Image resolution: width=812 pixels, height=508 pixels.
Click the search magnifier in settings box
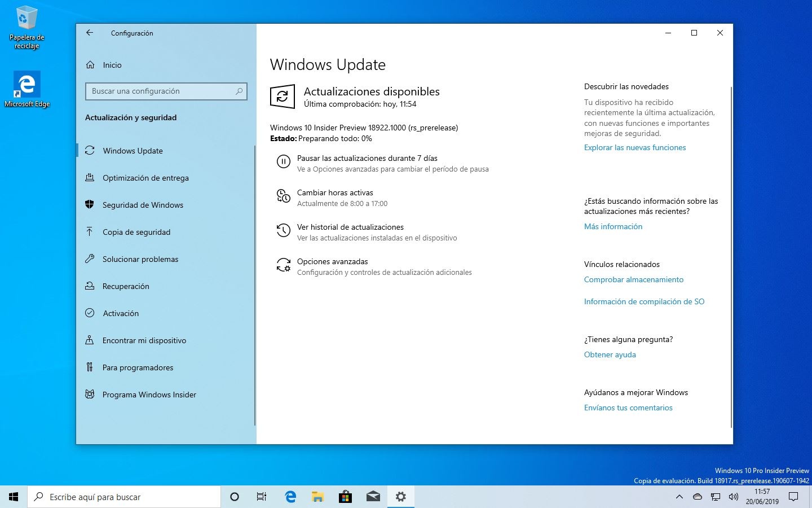(x=239, y=91)
